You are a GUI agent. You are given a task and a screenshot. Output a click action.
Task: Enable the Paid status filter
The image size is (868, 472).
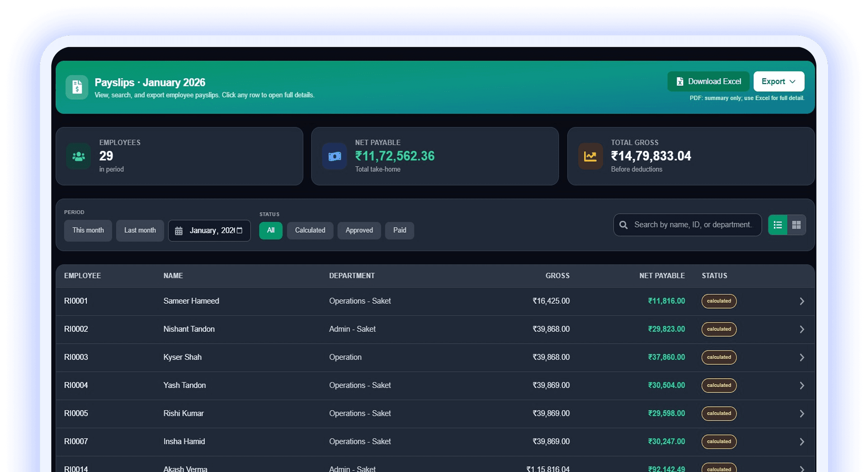tap(399, 230)
